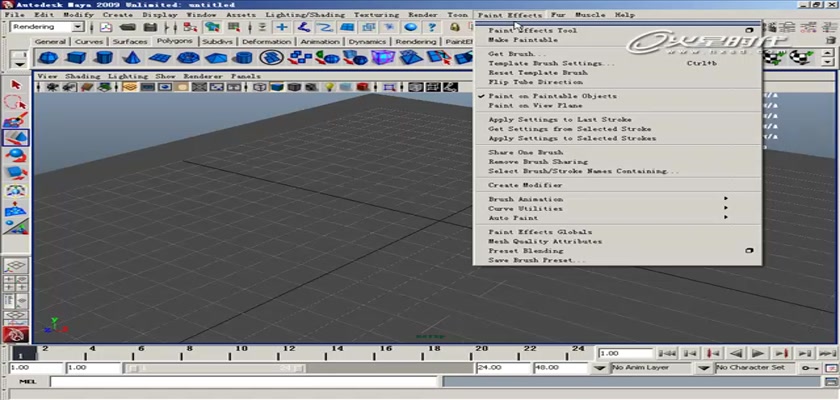Pick the Move tool in toolbox

(x=16, y=138)
